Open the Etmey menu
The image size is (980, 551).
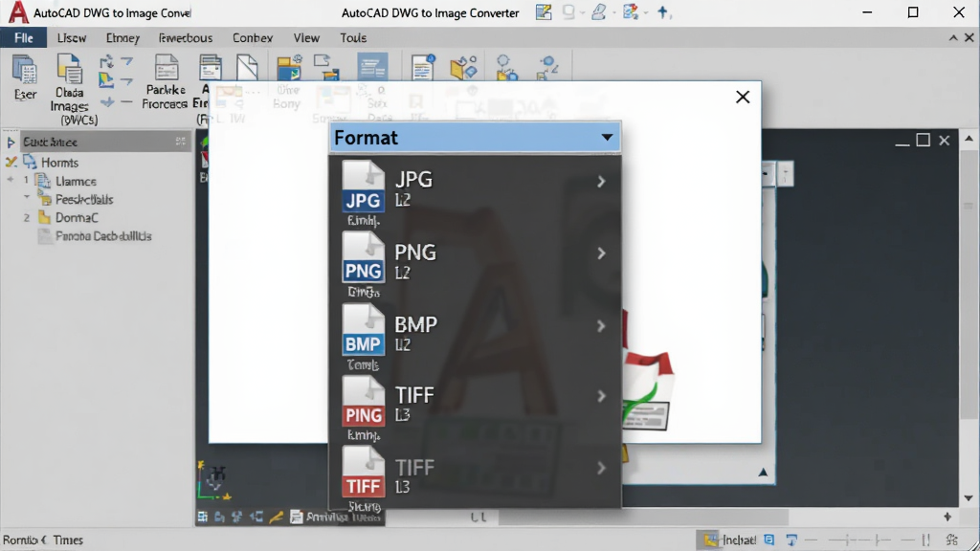pos(122,38)
